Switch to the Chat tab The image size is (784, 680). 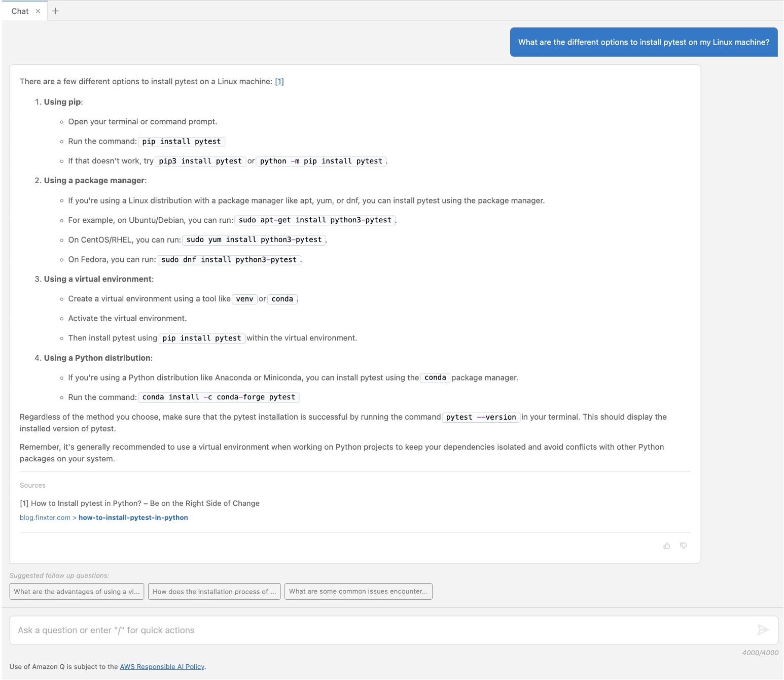click(x=20, y=10)
